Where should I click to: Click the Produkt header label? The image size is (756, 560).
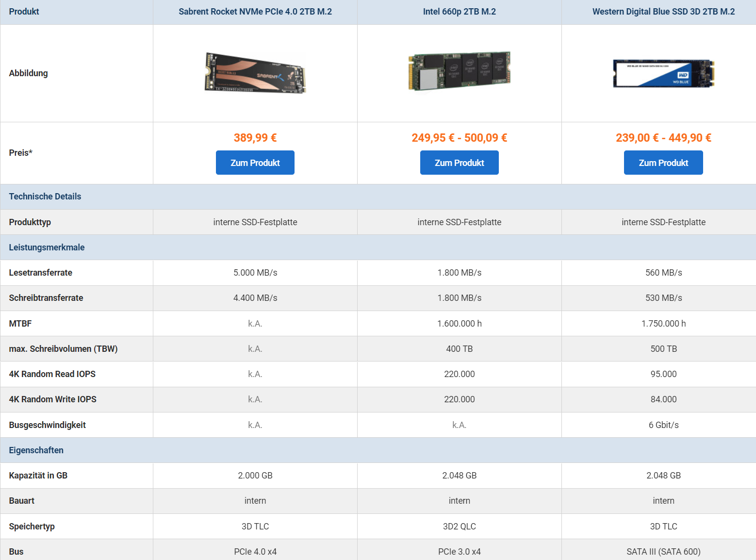tap(24, 12)
